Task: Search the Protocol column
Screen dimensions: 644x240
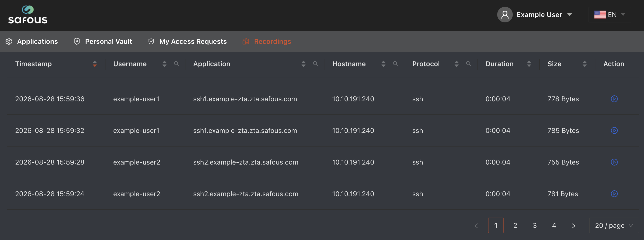Action: pyautogui.click(x=469, y=64)
